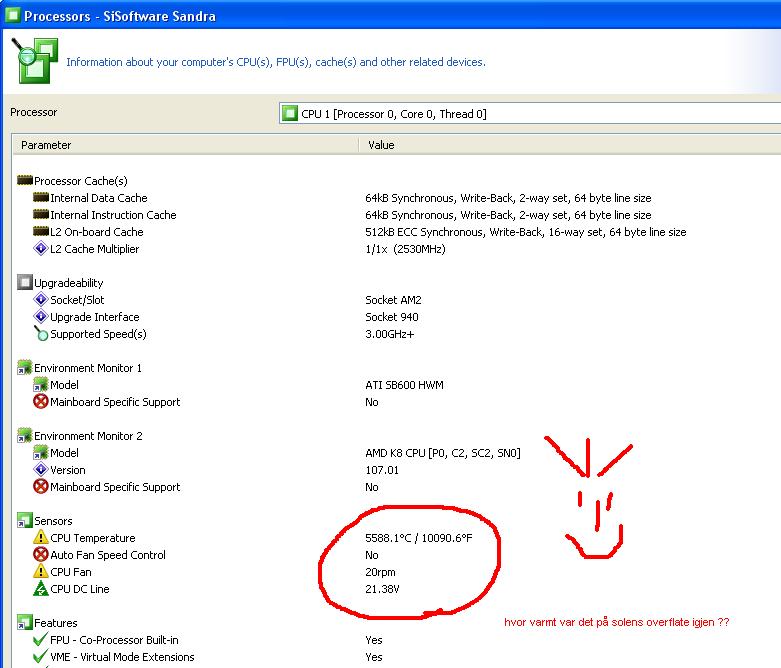Click the CPU DC Line green icon
This screenshot has height=668, width=781.
(40, 588)
